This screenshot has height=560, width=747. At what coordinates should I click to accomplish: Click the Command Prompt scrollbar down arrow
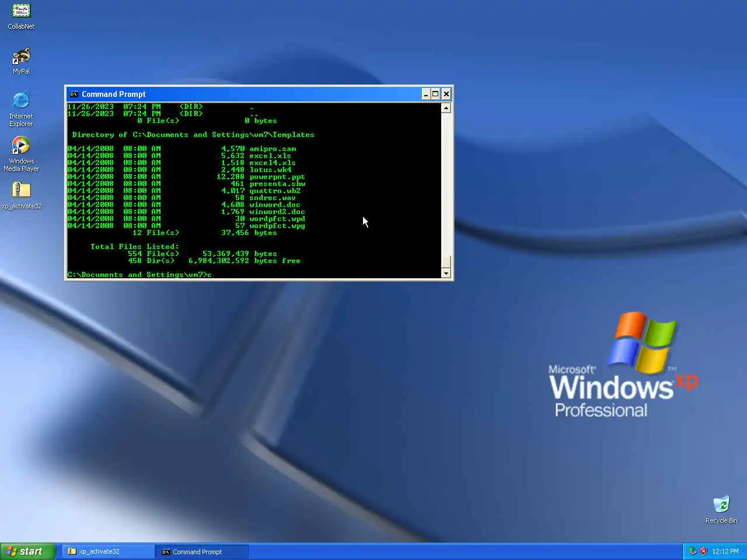[x=446, y=273]
